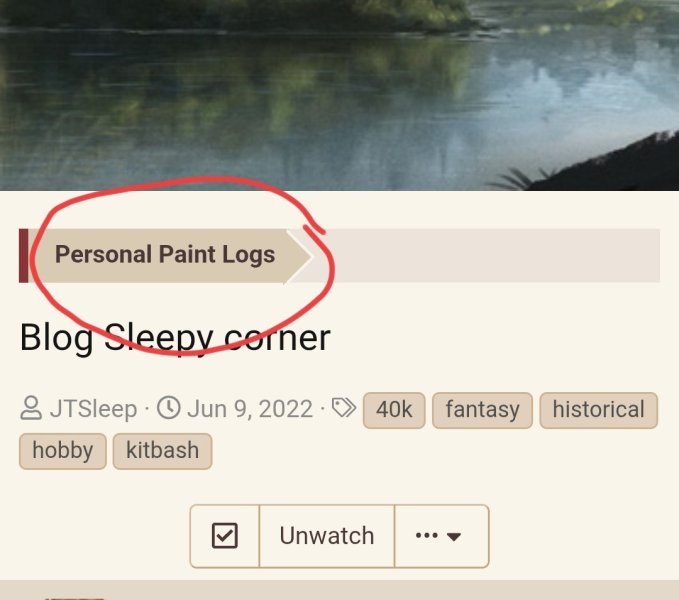Select the fantasy tag

click(x=482, y=410)
